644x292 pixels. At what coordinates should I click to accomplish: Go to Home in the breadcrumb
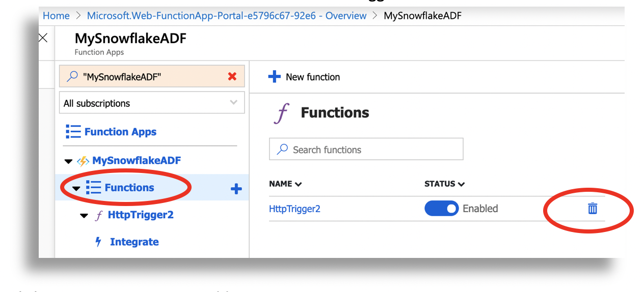(x=56, y=16)
